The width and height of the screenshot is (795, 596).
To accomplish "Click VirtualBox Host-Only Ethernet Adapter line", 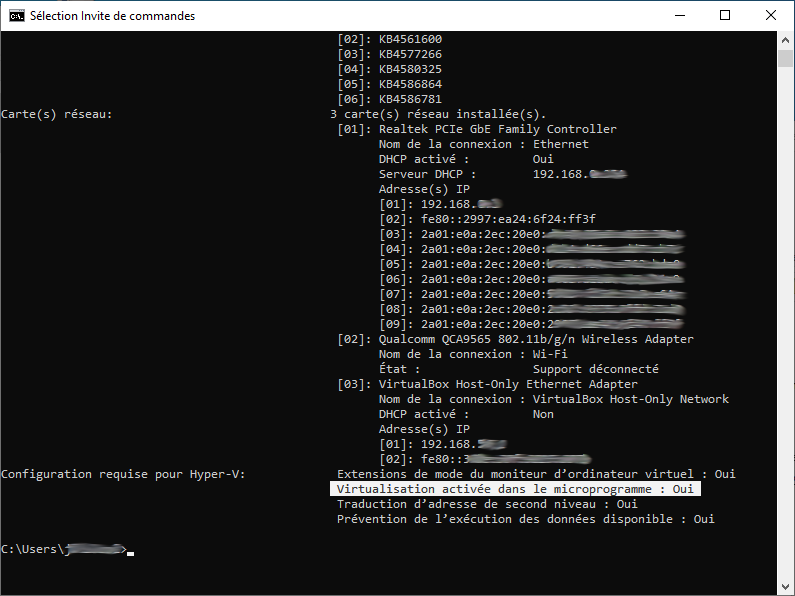I will (487, 384).
